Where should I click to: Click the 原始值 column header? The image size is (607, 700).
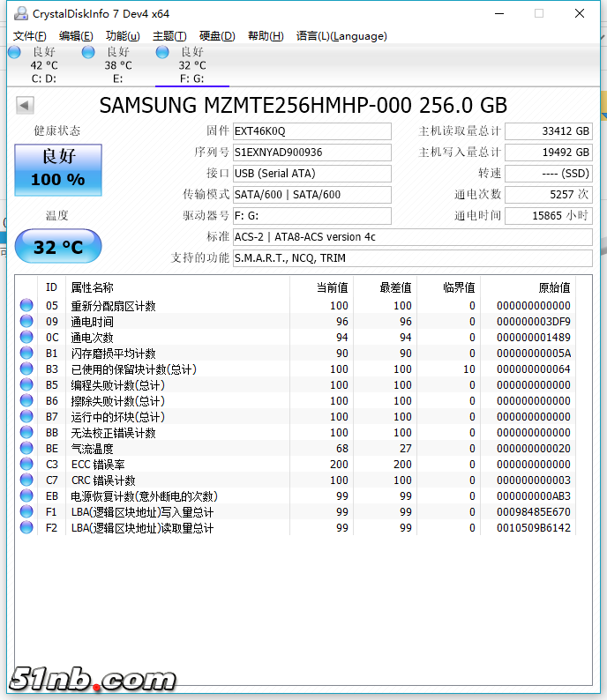coord(554,287)
